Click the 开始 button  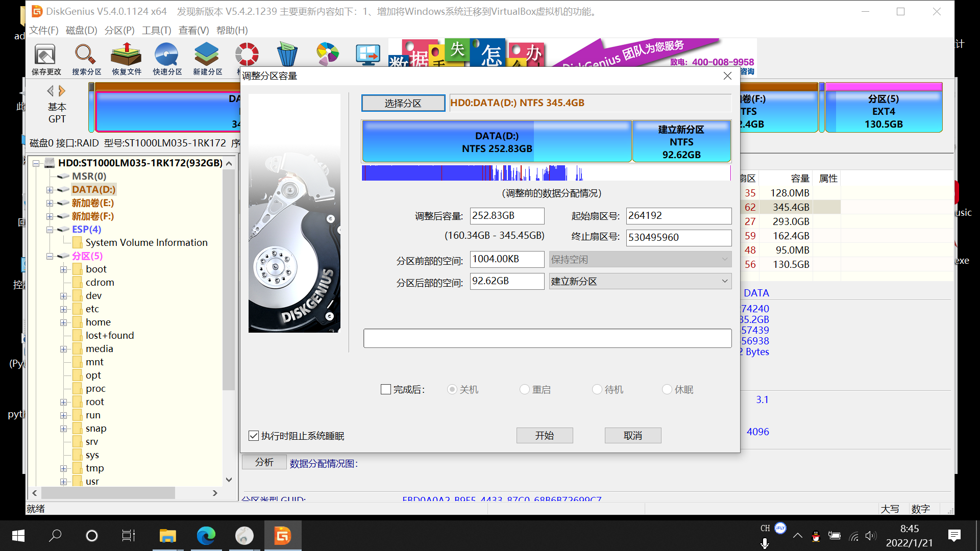(x=545, y=436)
